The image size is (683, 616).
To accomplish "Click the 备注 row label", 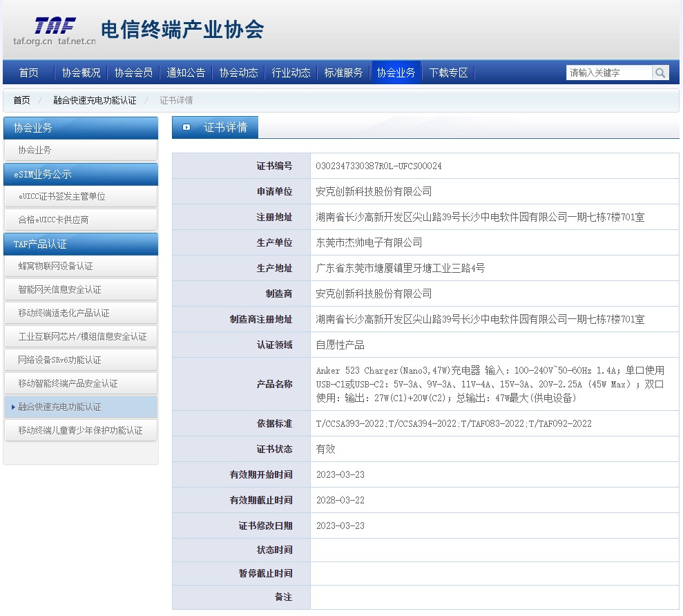I will coord(284,597).
